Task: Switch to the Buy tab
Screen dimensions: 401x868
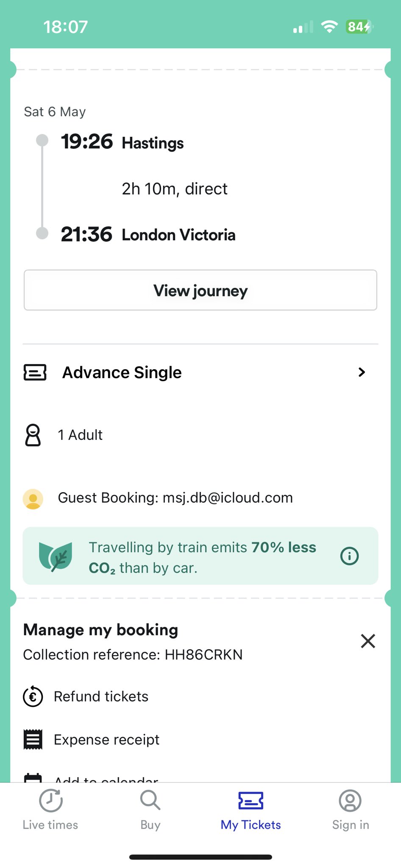Action: point(150,810)
